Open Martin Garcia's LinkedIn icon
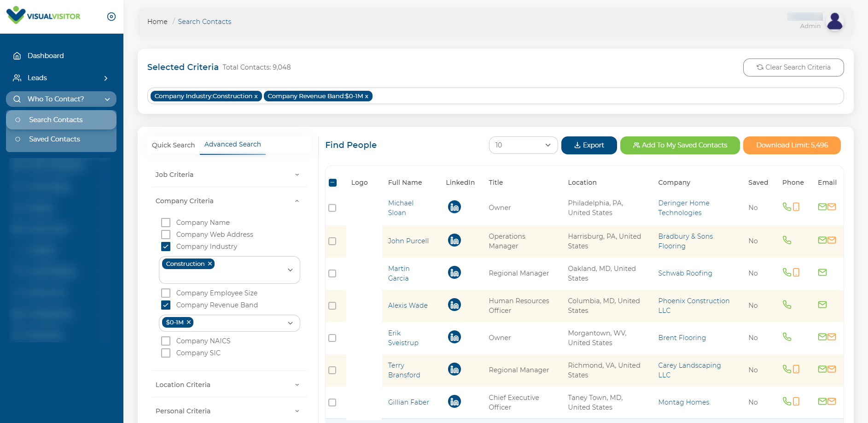 coord(454,272)
